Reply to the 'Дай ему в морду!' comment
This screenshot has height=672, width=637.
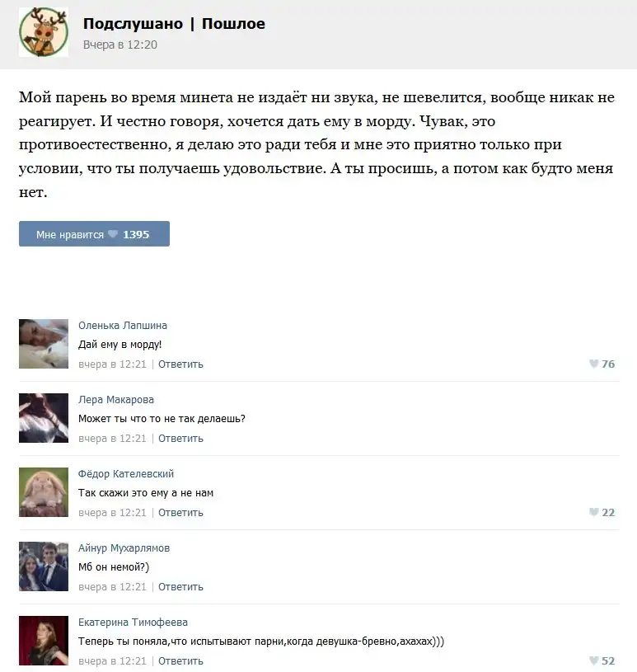pyautogui.click(x=180, y=364)
